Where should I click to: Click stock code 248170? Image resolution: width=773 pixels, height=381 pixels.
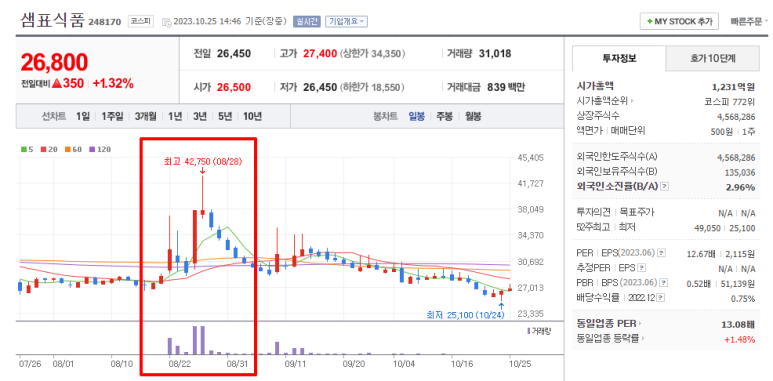tap(105, 22)
